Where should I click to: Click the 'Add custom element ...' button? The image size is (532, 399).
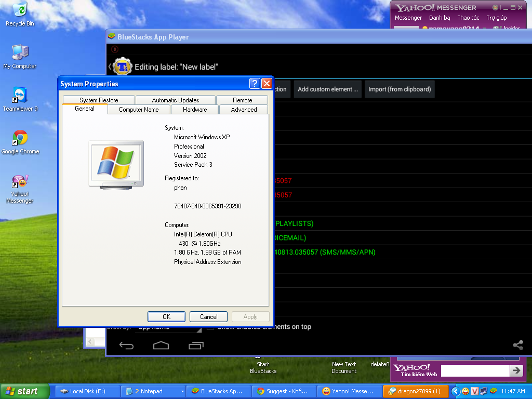pos(328,89)
